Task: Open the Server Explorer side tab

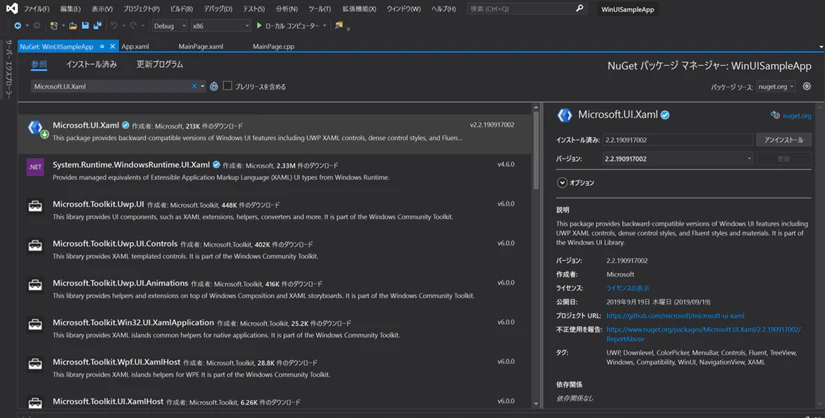Action: (x=8, y=69)
